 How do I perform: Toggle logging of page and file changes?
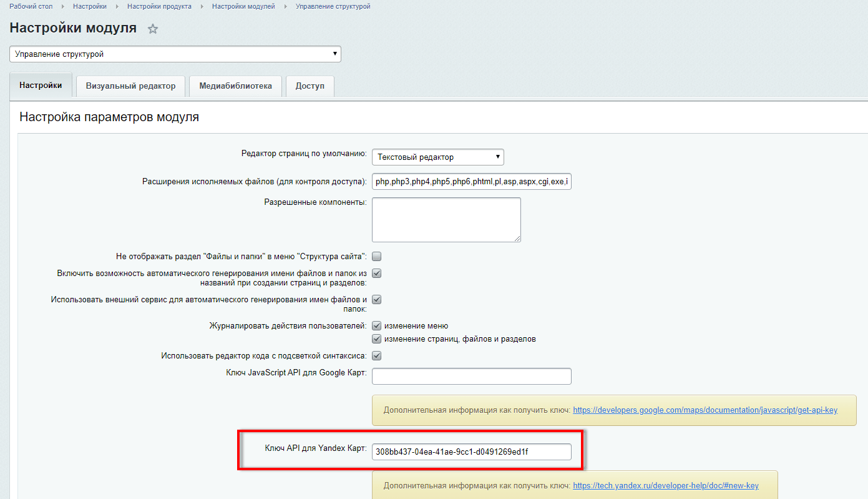pyautogui.click(x=377, y=339)
